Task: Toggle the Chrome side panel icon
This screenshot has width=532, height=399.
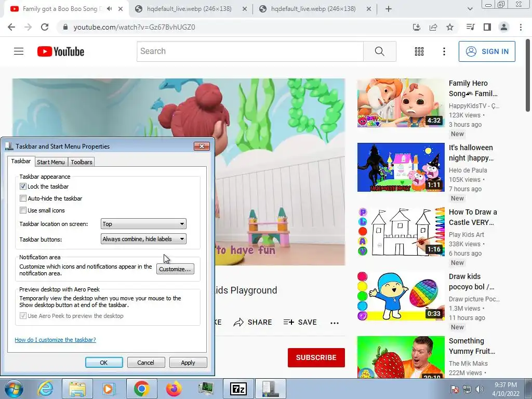Action: pyautogui.click(x=487, y=27)
